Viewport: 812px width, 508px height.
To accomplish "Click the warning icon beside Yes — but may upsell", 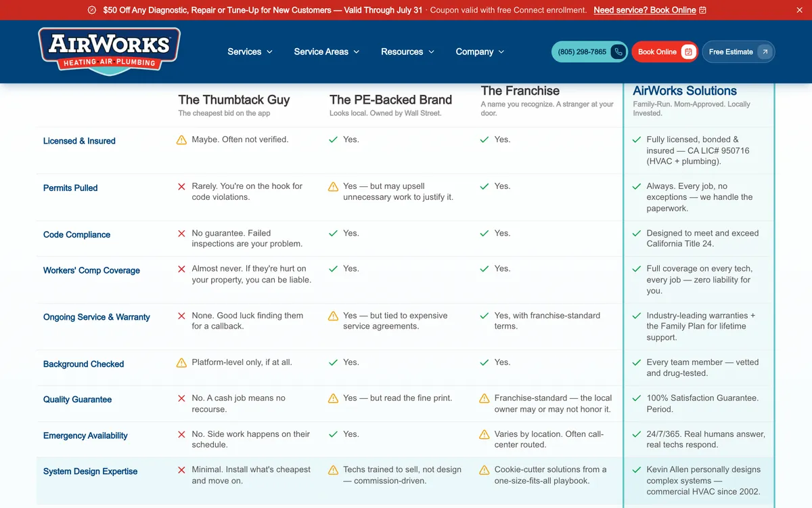I will pyautogui.click(x=333, y=186).
